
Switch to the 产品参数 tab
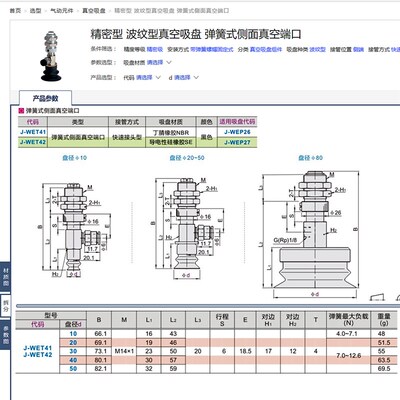[x=45, y=98]
